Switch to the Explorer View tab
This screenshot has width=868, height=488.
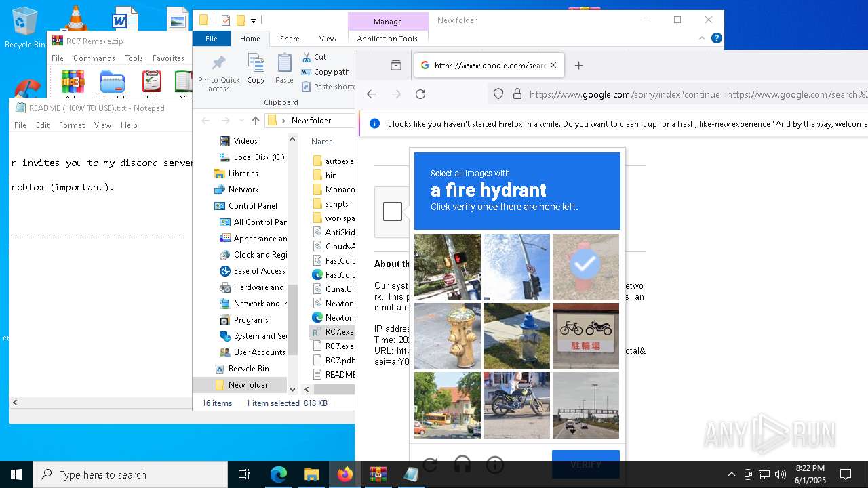click(328, 39)
